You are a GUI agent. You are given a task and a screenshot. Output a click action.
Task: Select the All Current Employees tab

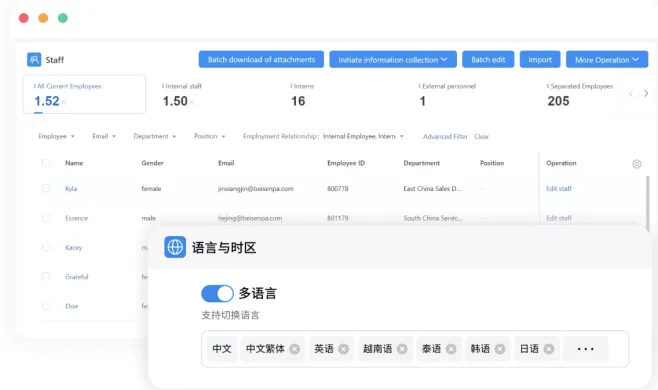84,94
